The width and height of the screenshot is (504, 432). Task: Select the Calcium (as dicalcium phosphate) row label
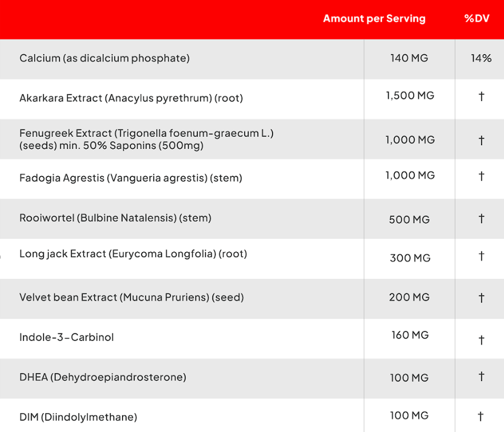click(104, 58)
